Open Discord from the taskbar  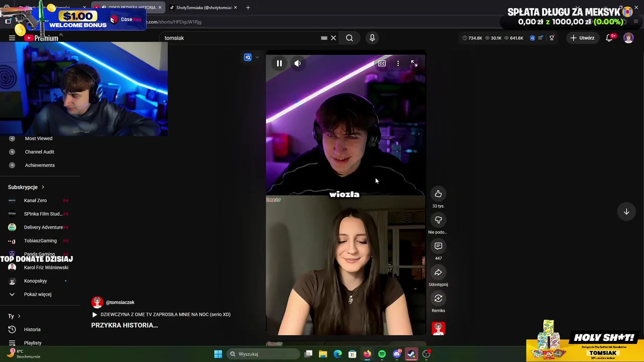pos(397,354)
